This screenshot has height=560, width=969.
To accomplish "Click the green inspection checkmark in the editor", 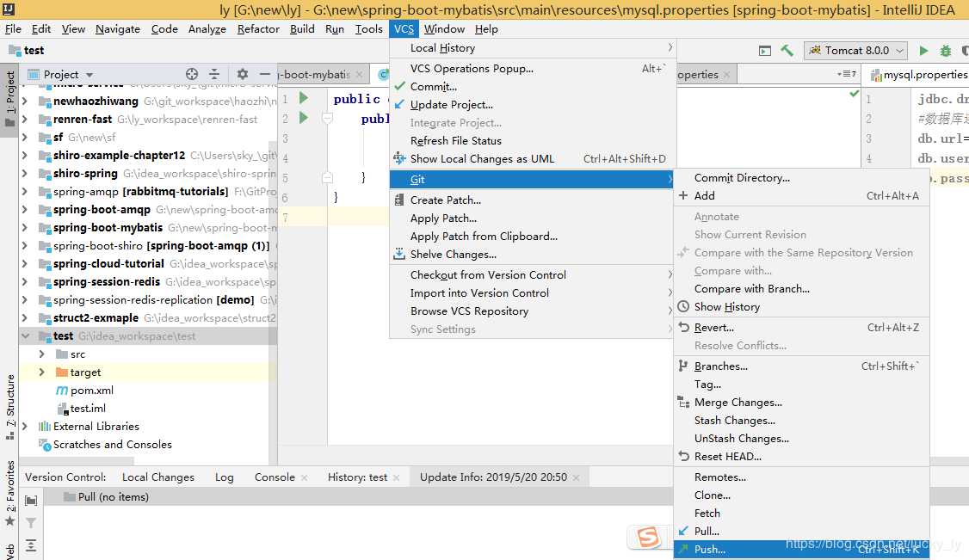I will 854,94.
